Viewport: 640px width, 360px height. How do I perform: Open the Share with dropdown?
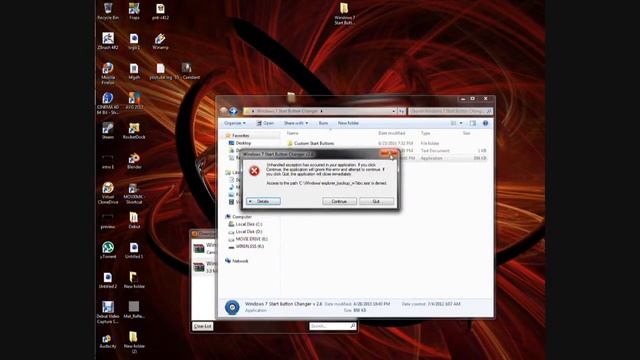point(296,123)
